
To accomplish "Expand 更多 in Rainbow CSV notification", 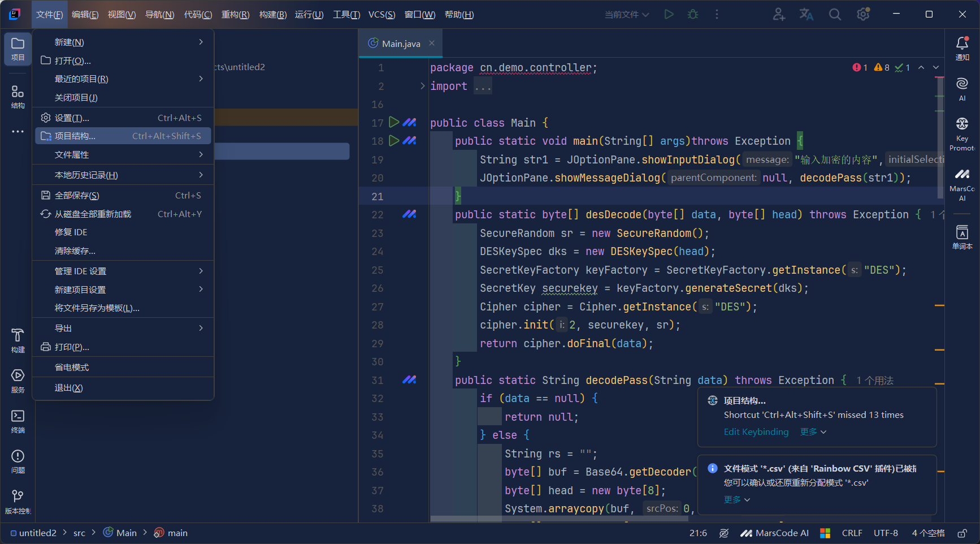I will pos(737,500).
